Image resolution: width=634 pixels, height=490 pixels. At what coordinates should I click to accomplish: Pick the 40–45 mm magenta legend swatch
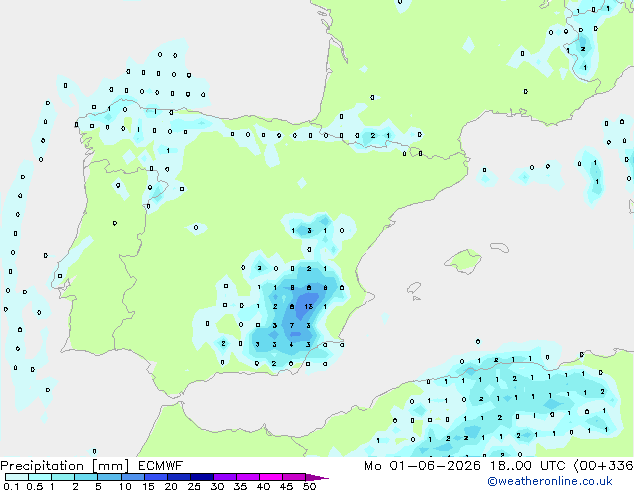(x=271, y=477)
